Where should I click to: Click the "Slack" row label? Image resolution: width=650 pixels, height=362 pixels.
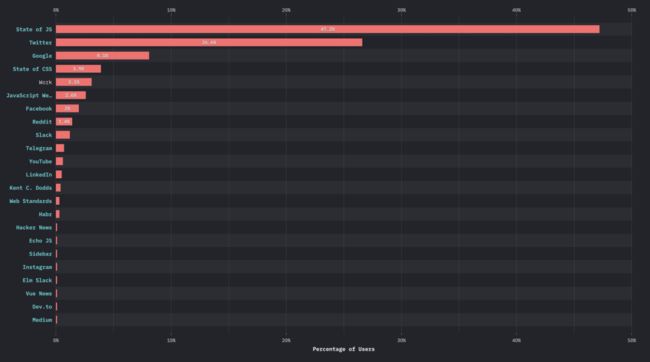(44, 135)
